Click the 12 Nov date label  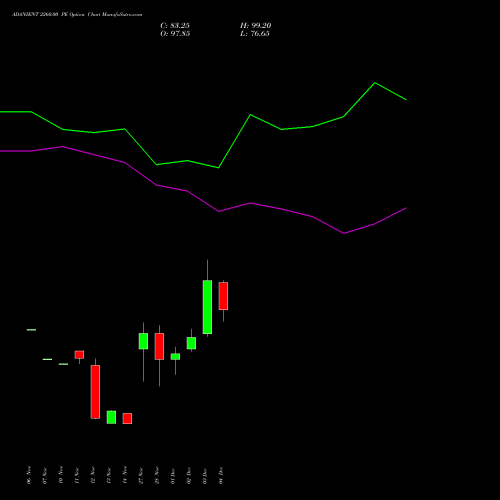[x=93, y=475]
